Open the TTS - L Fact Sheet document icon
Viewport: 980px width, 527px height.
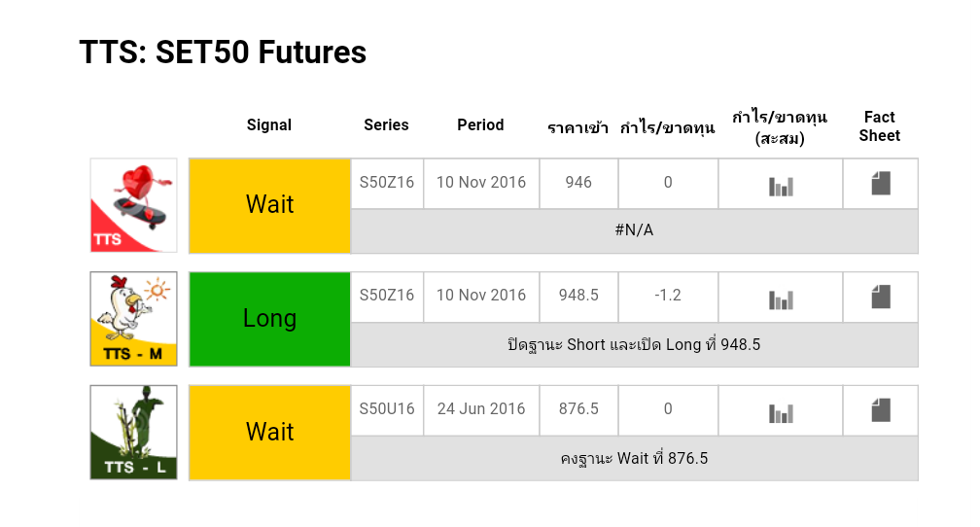(881, 410)
